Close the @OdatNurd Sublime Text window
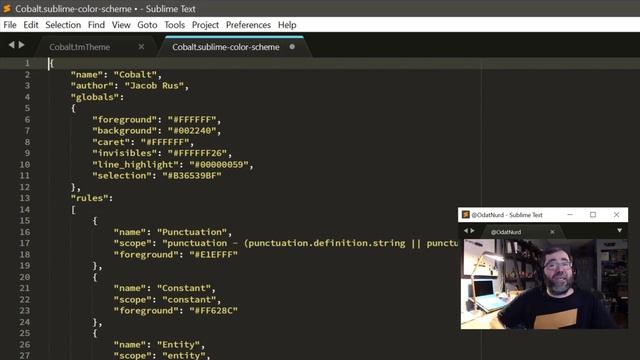The width and height of the screenshot is (640, 360). tap(616, 214)
